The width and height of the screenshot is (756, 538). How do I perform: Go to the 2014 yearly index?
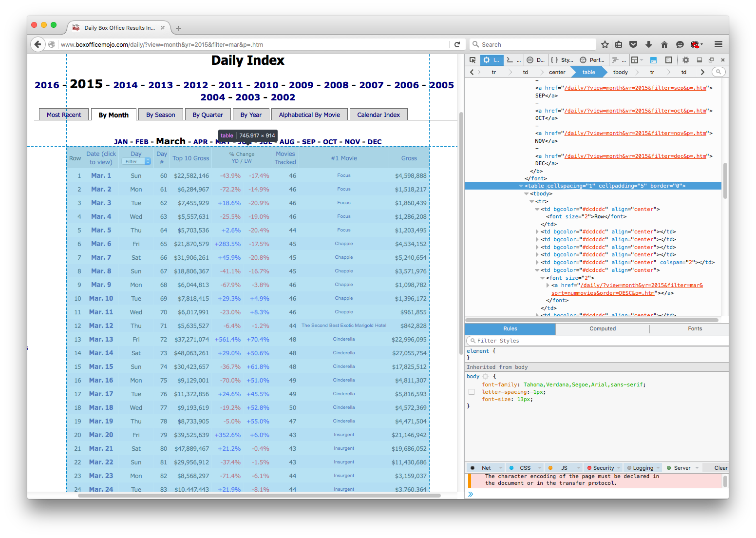126,85
